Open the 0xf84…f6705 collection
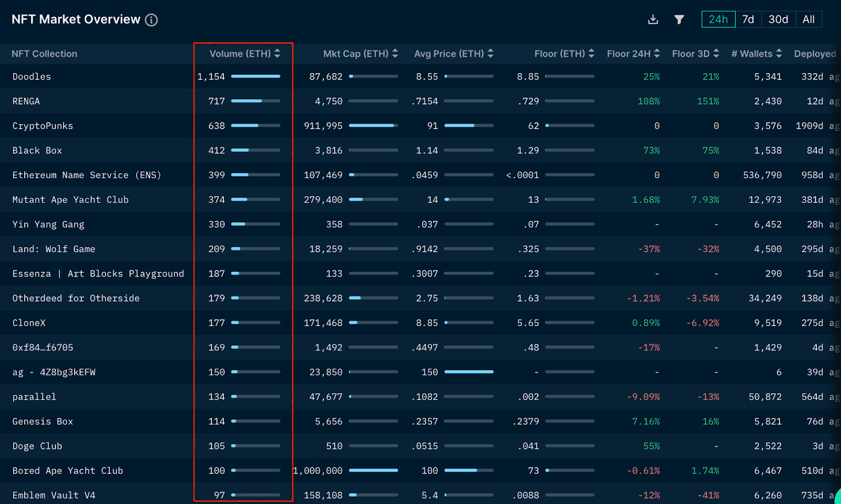 point(43,348)
